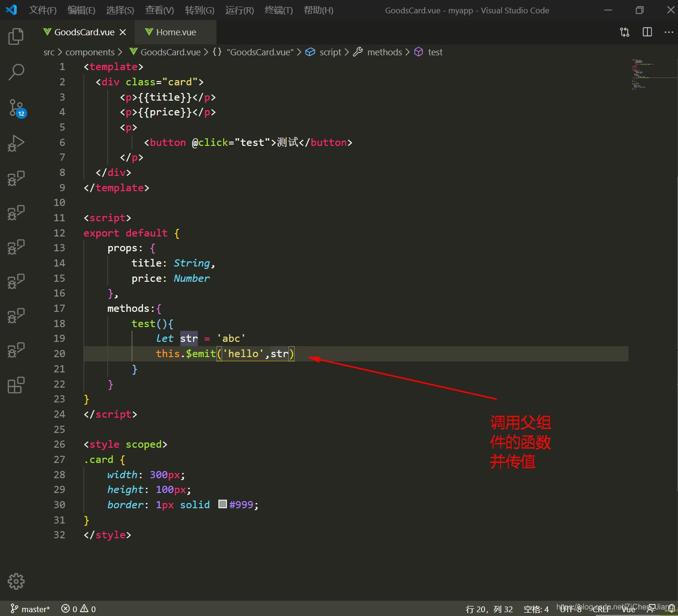Open the feedback icon in status bar

tap(650, 609)
